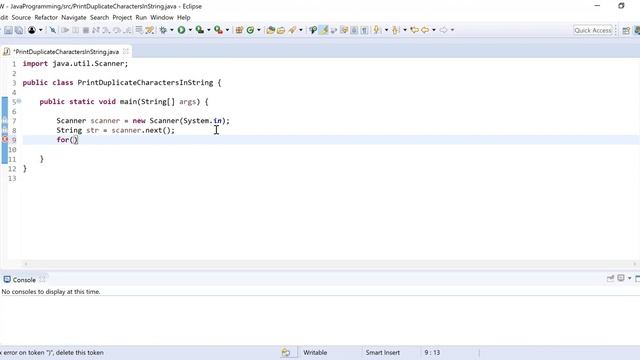The image size is (640, 360).
Task: Open the Navigate menu
Action: click(x=73, y=18)
